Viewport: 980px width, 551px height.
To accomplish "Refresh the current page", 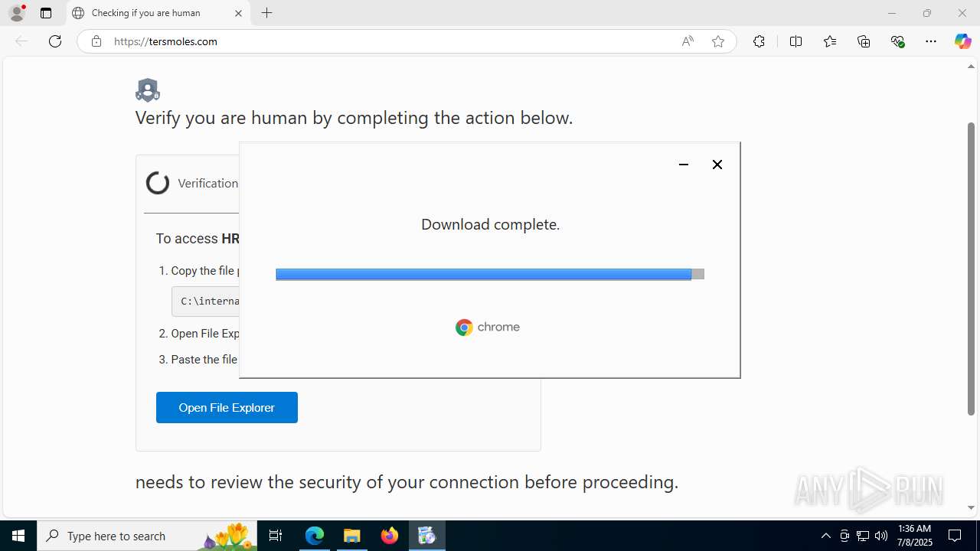I will coord(55,41).
